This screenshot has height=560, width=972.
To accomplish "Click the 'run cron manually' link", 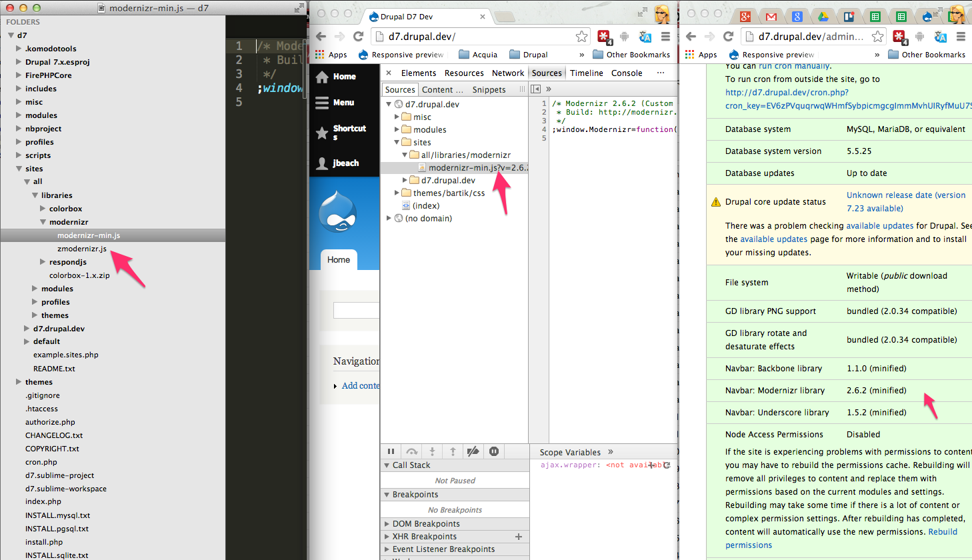I will 794,66.
